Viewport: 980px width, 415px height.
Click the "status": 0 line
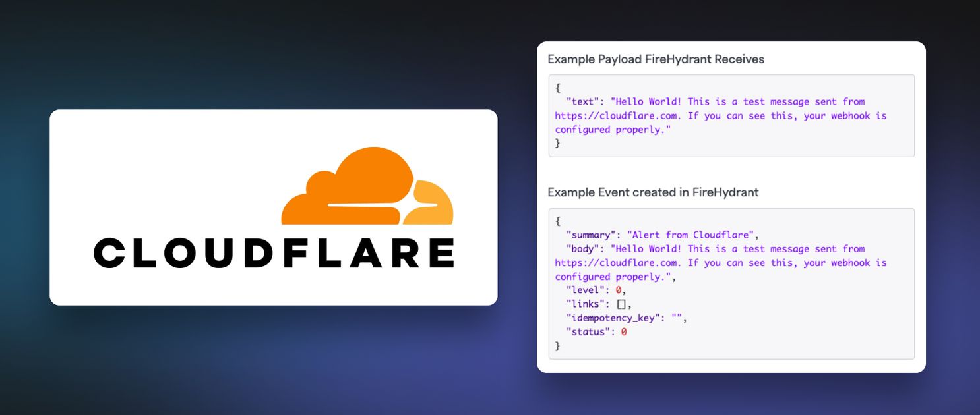(x=596, y=331)
